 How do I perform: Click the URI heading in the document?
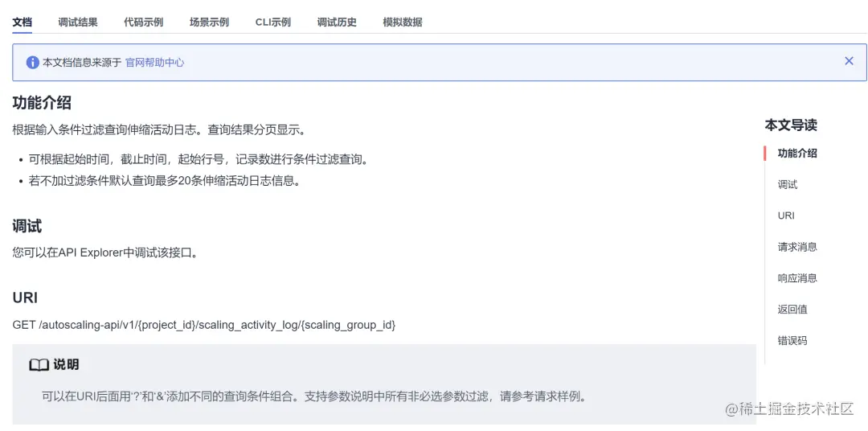(25, 298)
